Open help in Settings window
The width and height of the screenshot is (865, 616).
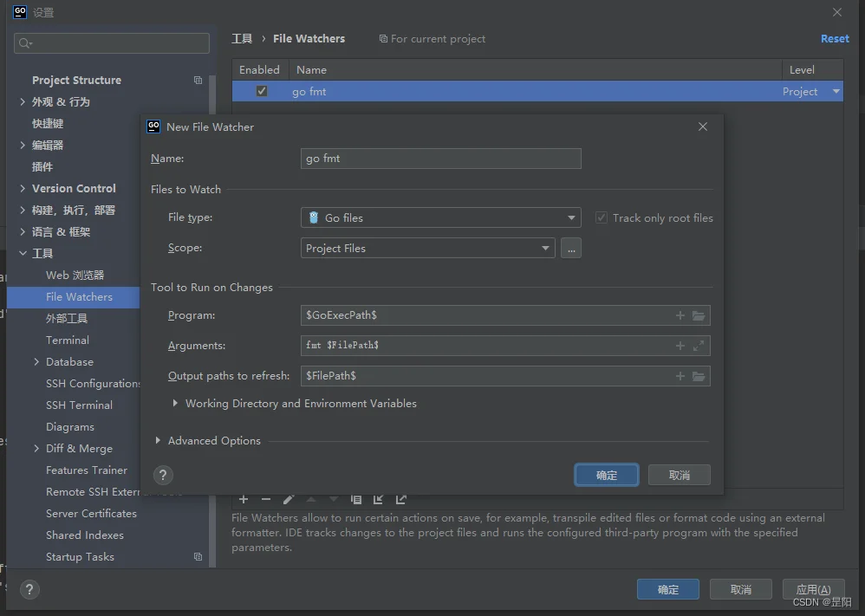pos(29,589)
